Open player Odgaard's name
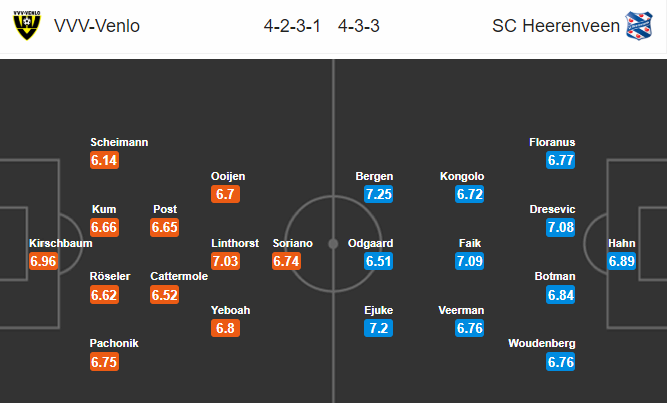The image size is (667, 403). [x=371, y=243]
